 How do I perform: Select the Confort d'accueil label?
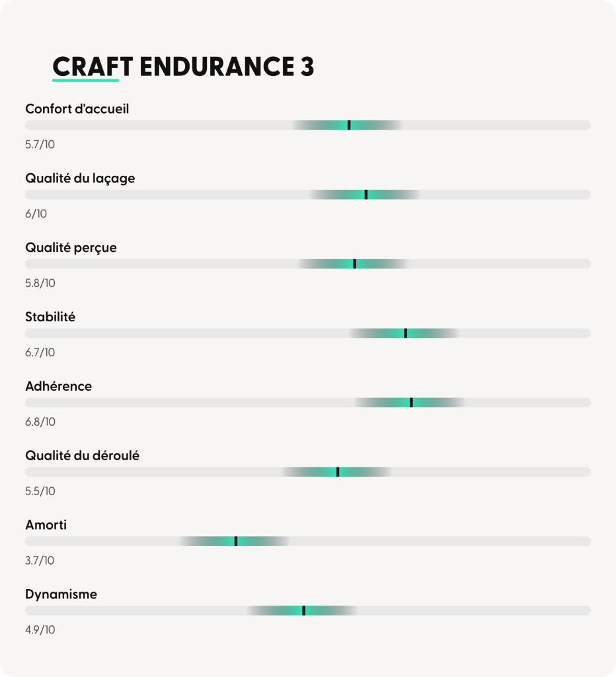tap(77, 108)
